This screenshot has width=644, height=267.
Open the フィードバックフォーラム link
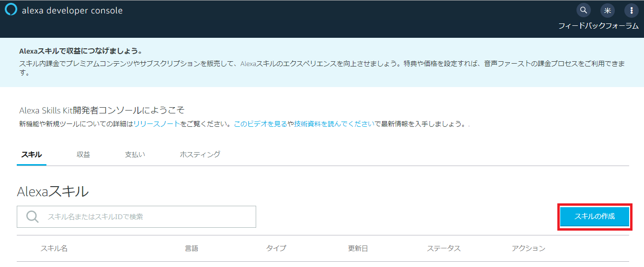click(598, 26)
